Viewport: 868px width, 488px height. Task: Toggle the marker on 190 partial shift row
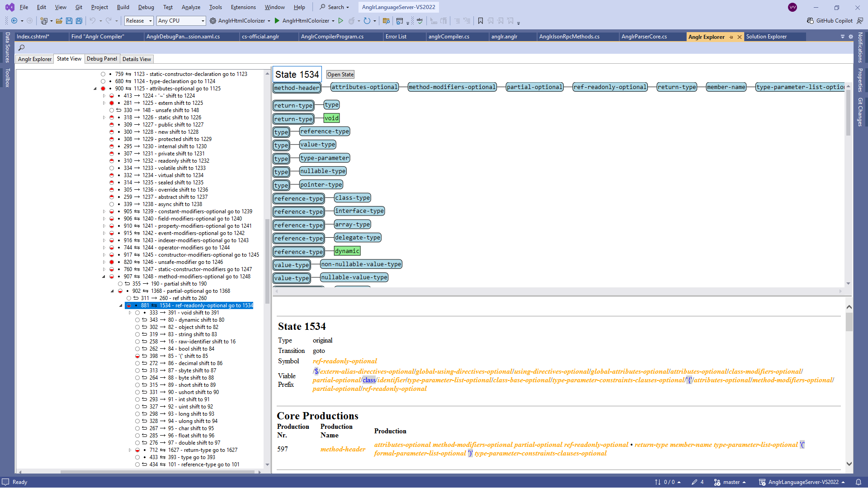(120, 284)
